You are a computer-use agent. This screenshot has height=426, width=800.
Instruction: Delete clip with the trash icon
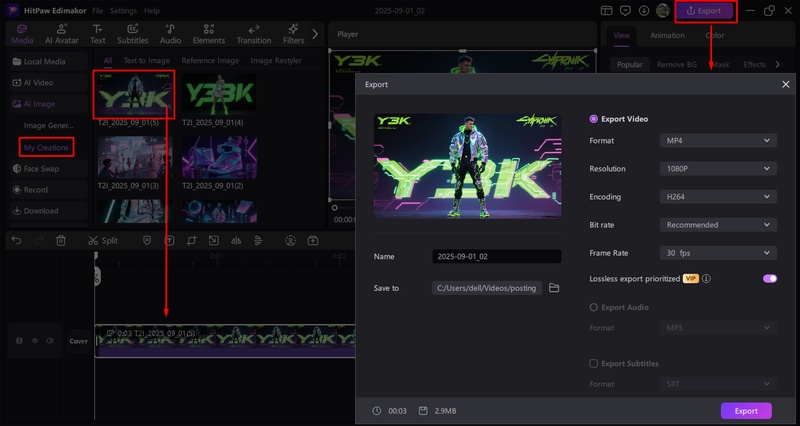(x=61, y=240)
